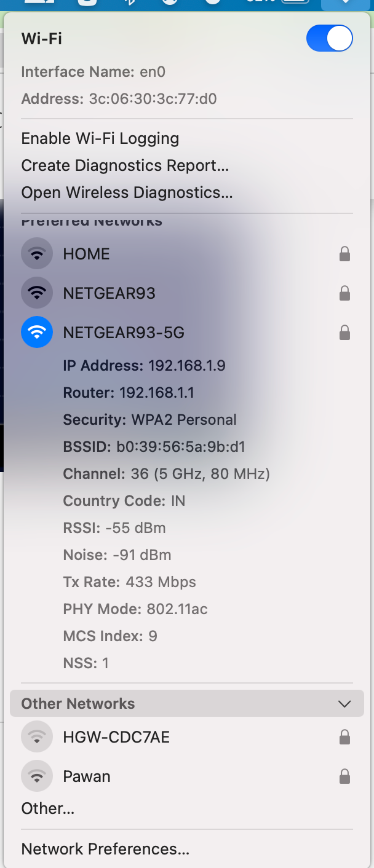This screenshot has width=374, height=868.
Task: Click the HOME network Wi-Fi icon
Action: (x=37, y=254)
